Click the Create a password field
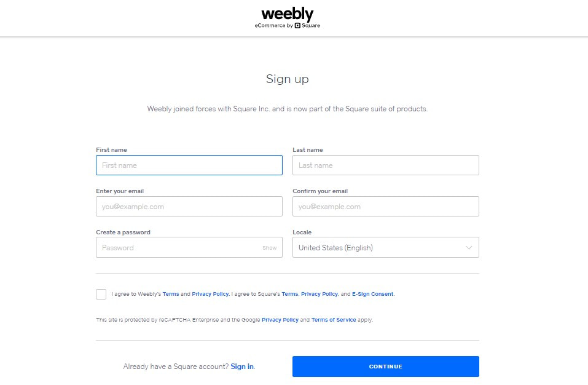 pyautogui.click(x=178, y=247)
